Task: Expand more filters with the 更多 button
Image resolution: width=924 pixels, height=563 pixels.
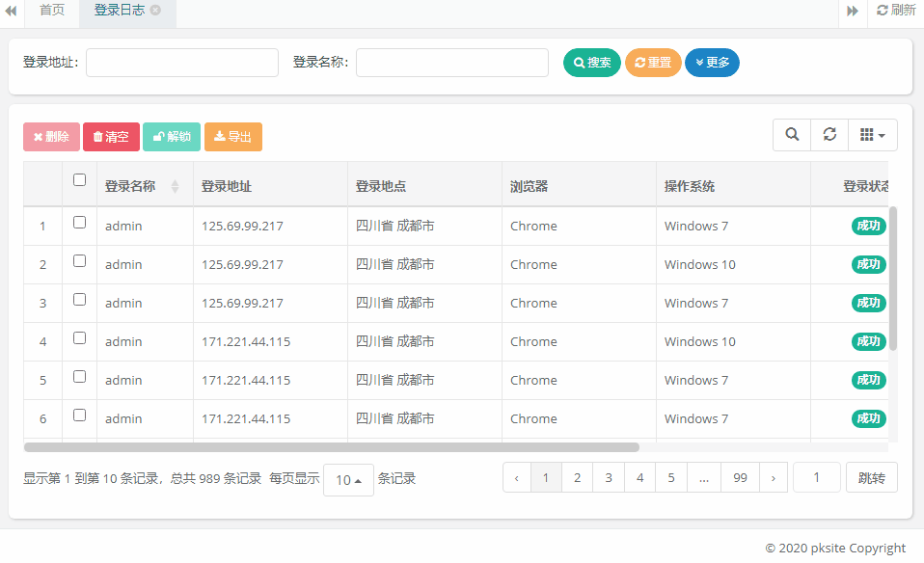Action: click(712, 62)
